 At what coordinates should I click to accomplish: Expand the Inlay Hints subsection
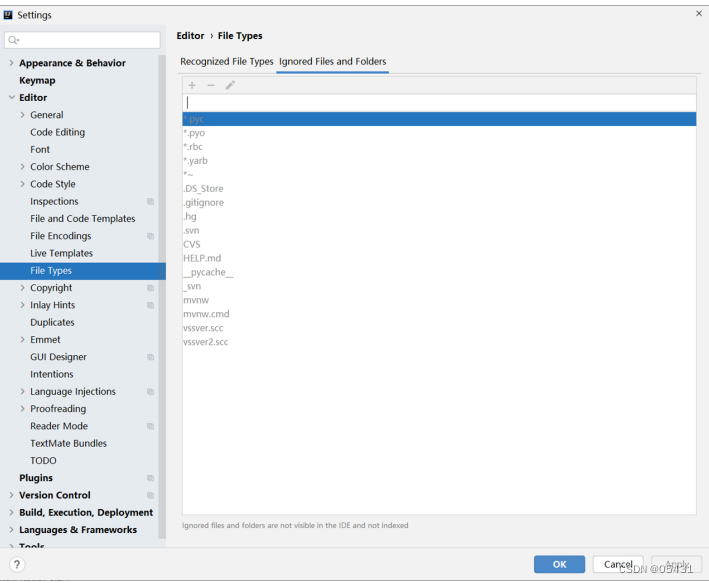pyautogui.click(x=23, y=305)
